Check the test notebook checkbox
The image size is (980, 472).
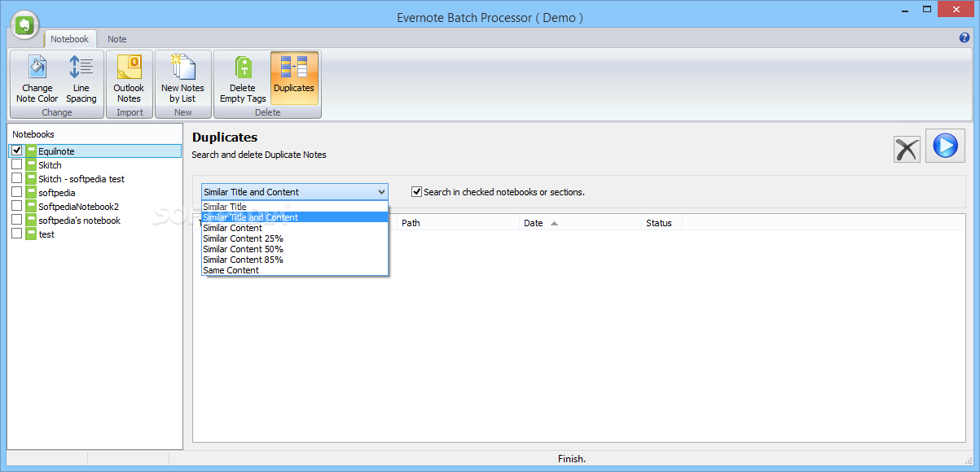17,234
